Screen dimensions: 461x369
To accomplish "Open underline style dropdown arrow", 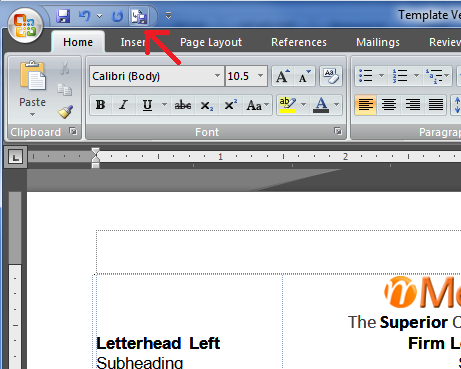I will (164, 105).
